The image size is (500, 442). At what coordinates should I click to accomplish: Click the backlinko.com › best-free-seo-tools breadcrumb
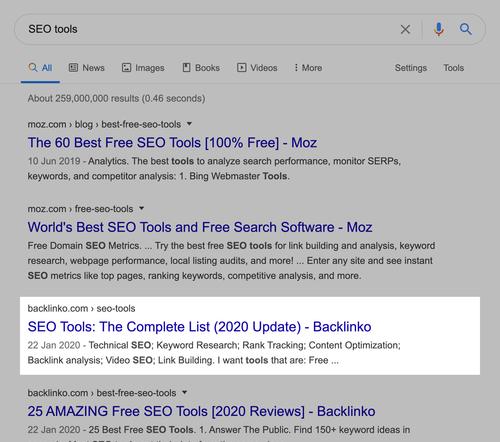pos(102,393)
